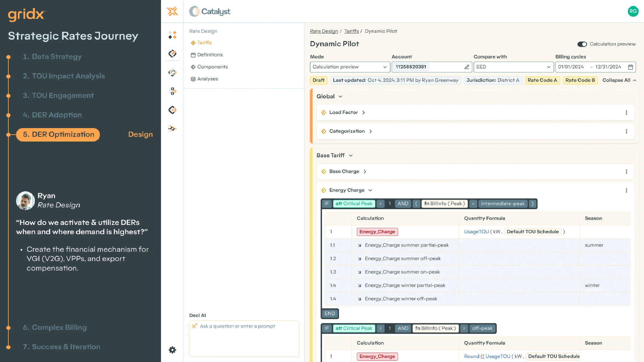Open Components in the Rate Design menu

pos(209,67)
